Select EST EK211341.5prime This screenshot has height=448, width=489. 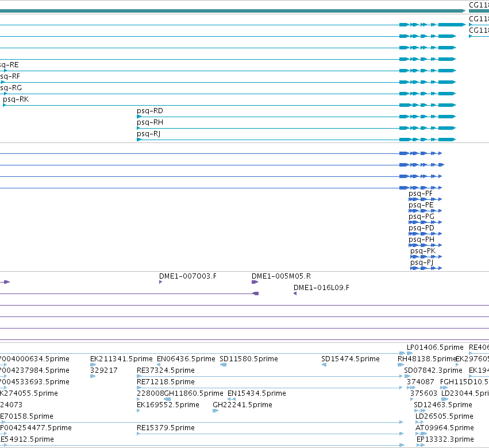click(121, 359)
